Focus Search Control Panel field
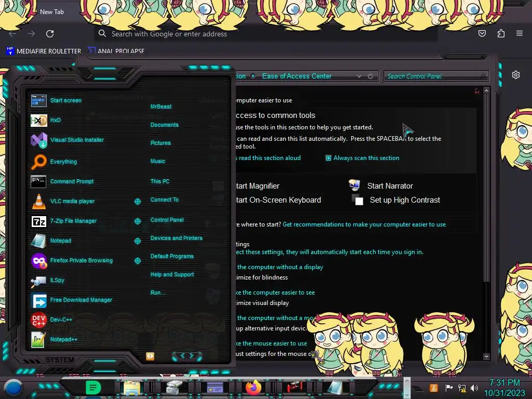Screen dimensions: 532x399 tap(436, 76)
